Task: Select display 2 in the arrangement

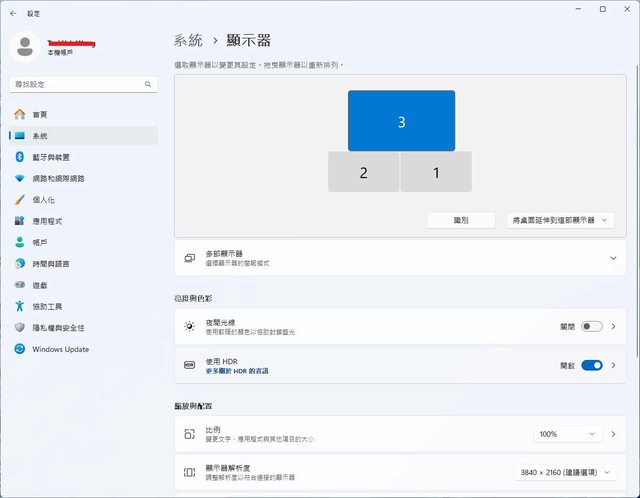Action: [x=363, y=172]
